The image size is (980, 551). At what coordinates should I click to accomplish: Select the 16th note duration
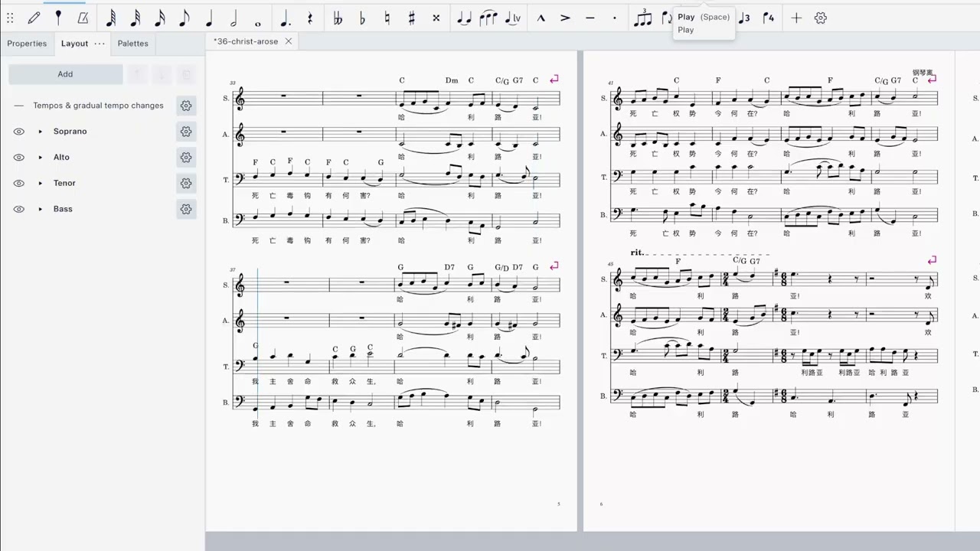[160, 18]
